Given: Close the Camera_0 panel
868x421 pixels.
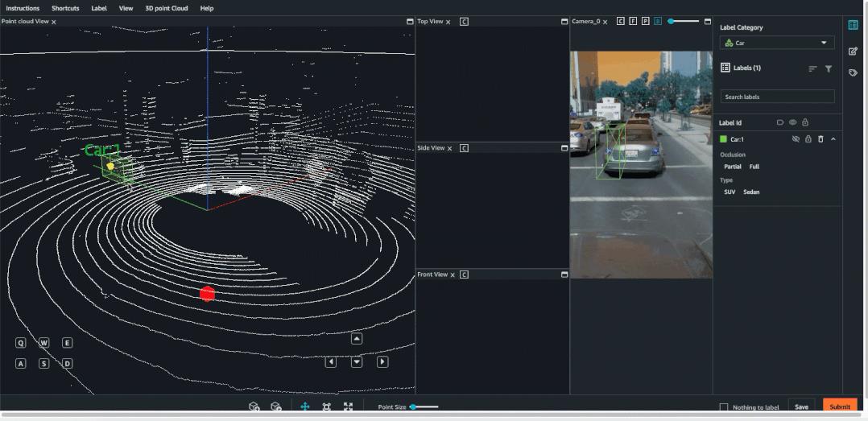Looking at the screenshot, I should click(605, 22).
